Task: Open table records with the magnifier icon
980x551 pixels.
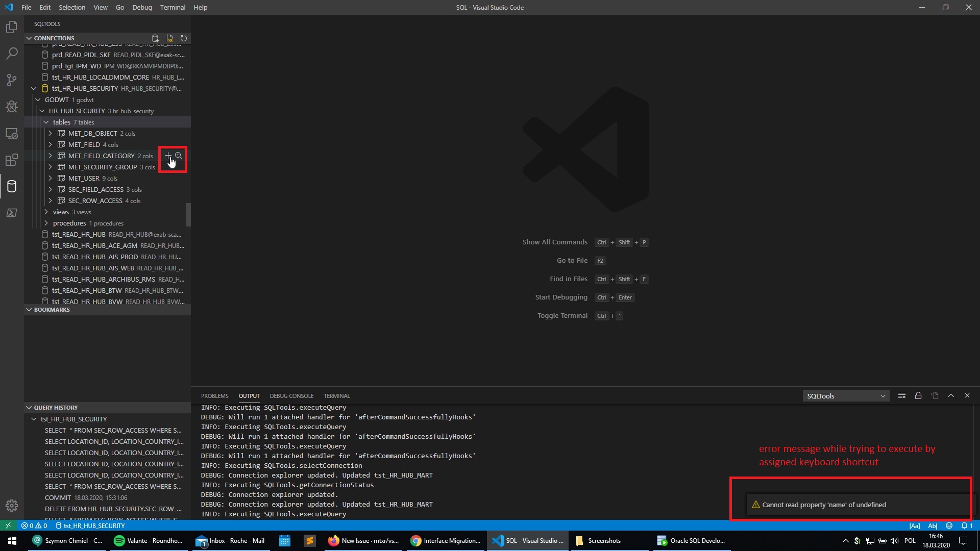Action: (x=178, y=156)
